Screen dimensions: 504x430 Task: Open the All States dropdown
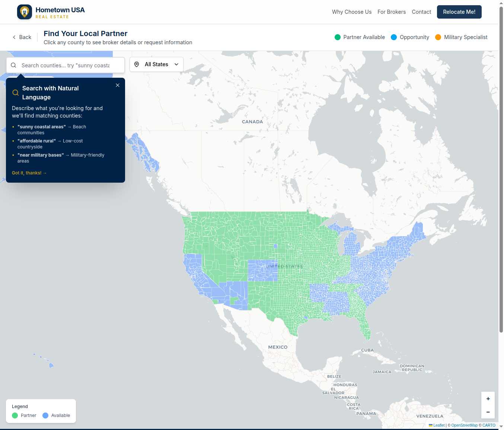point(156,64)
